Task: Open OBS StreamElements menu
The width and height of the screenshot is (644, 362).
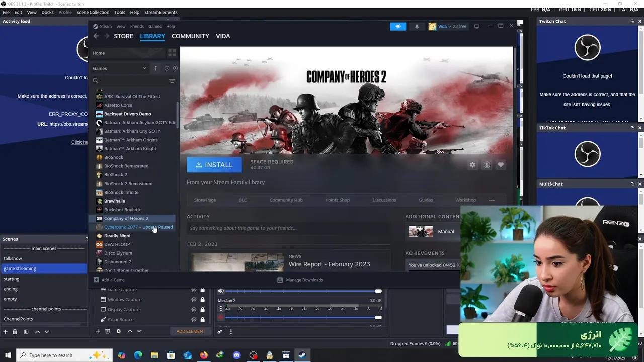Action: (x=161, y=12)
